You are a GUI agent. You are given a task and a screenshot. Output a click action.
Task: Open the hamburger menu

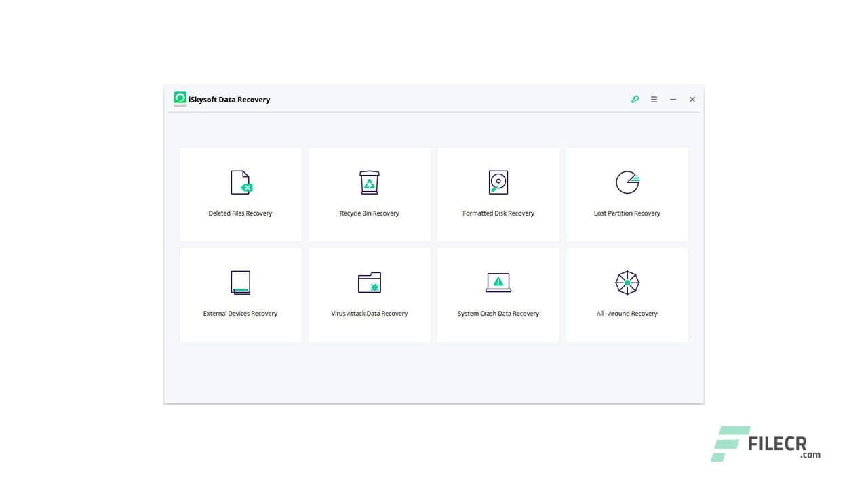(x=654, y=99)
